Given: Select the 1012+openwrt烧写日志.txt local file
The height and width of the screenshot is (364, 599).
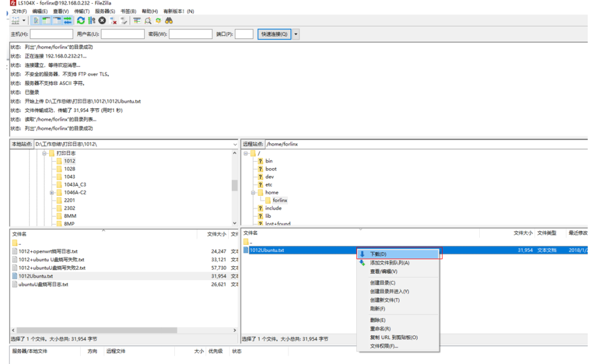Looking at the screenshot, I should click(48, 251).
